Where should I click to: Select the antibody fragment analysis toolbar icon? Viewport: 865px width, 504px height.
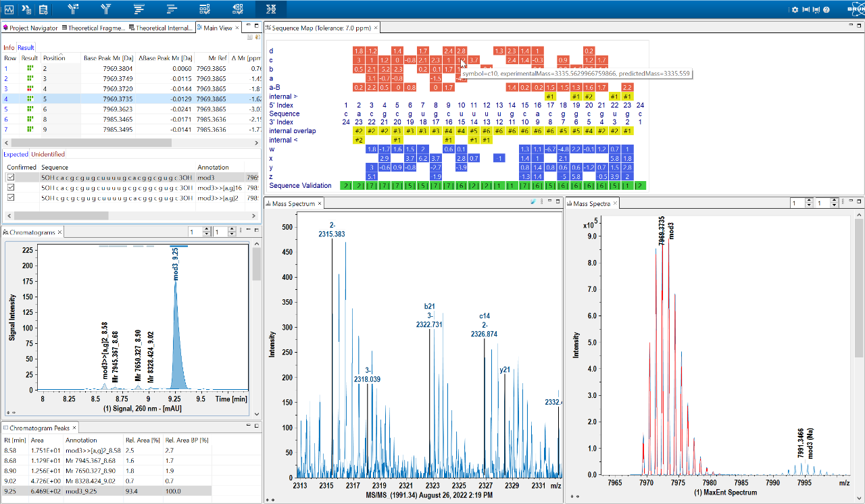tap(74, 9)
